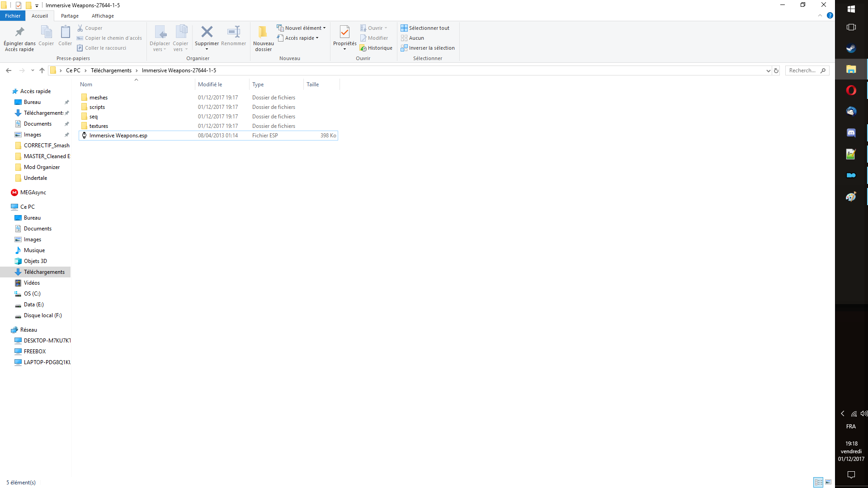Click the Supprimer red X icon
The width and height of the screenshot is (868, 488).
pos(207,32)
